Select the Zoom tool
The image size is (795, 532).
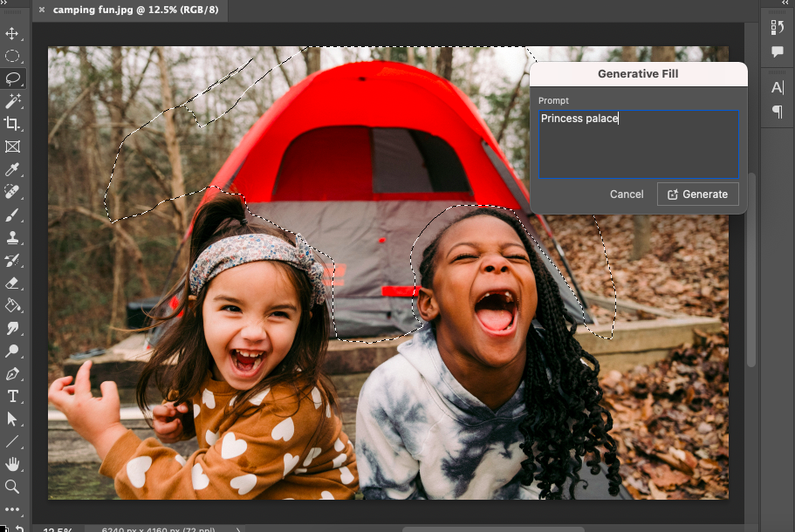tap(13, 487)
